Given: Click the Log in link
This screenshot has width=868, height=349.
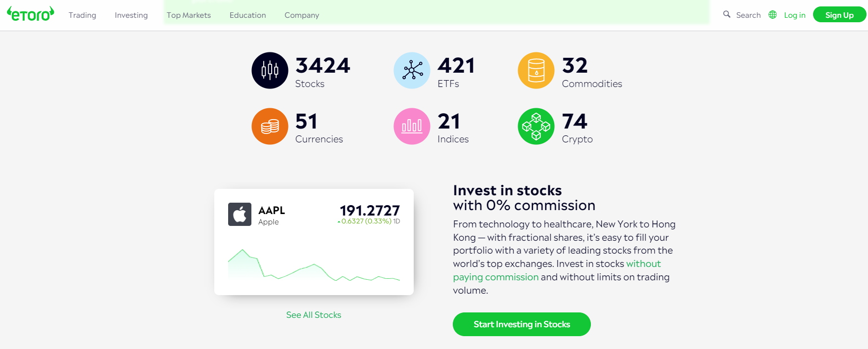Looking at the screenshot, I should (794, 15).
